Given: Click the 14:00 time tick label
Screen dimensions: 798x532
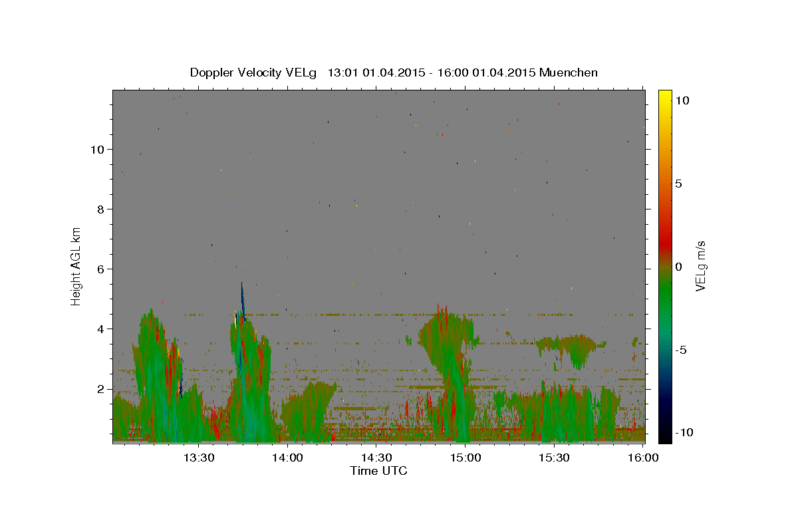Looking at the screenshot, I should tap(287, 458).
